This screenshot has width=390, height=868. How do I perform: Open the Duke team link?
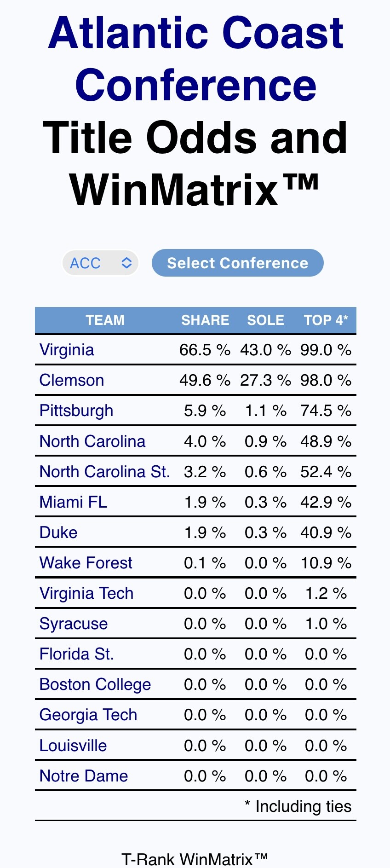pos(58,532)
